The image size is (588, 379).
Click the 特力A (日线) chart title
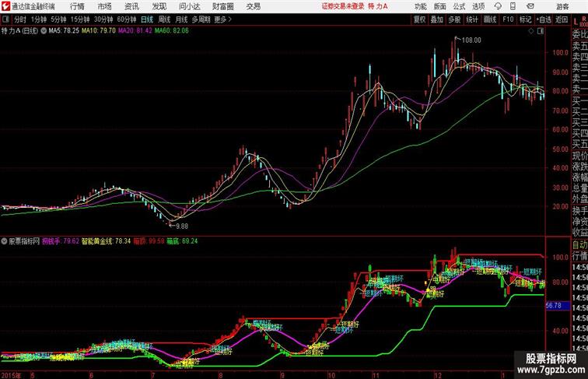[x=20, y=31]
